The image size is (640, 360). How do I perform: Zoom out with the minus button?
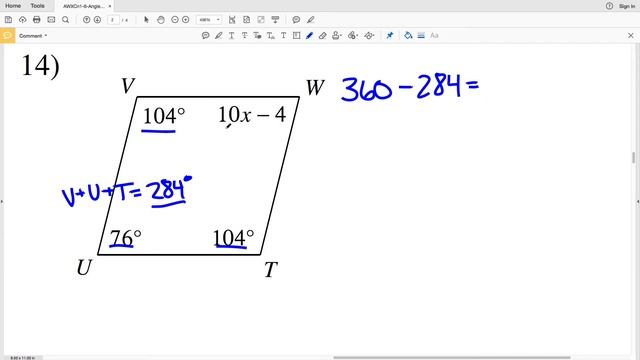click(x=175, y=20)
